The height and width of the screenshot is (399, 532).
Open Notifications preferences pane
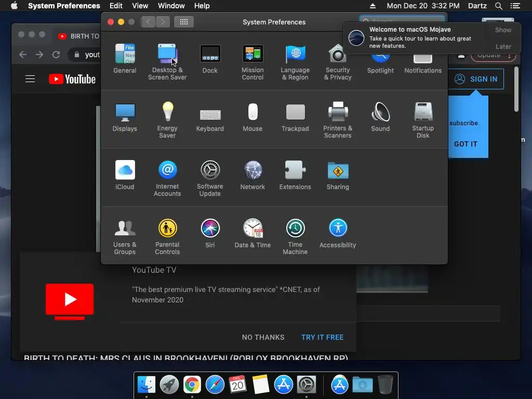click(x=423, y=63)
